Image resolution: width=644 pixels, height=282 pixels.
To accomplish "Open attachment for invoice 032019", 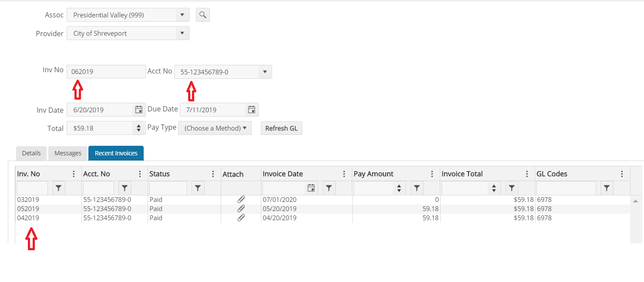I will click(241, 199).
